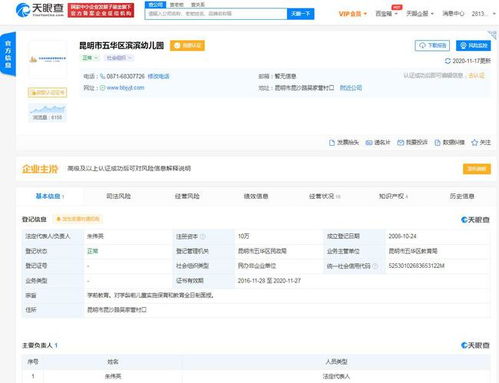Click the establishment date 2008-10-24
Viewport: 499px width, 383px height.
402,236
